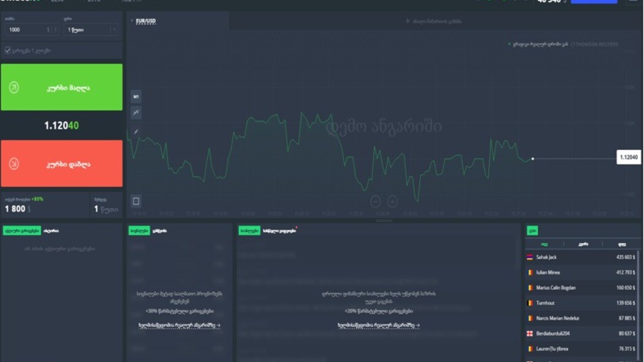Open the EUR/USD asset dropdown
The height and width of the screenshot is (362, 644).
click(145, 21)
